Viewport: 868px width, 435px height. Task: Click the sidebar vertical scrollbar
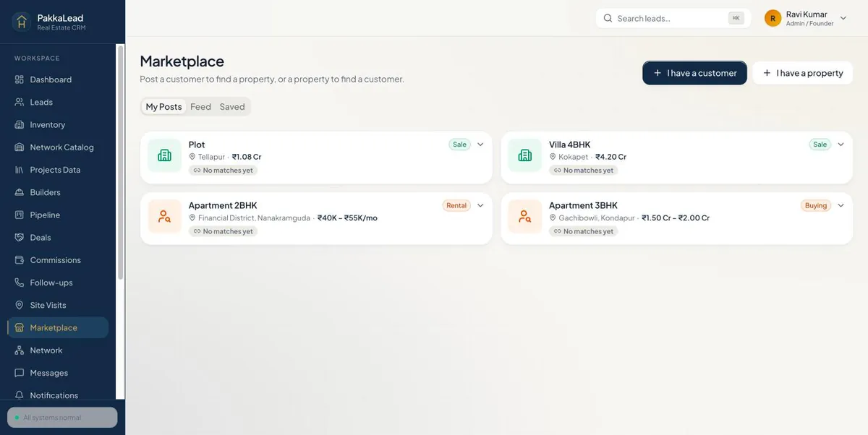click(x=120, y=163)
